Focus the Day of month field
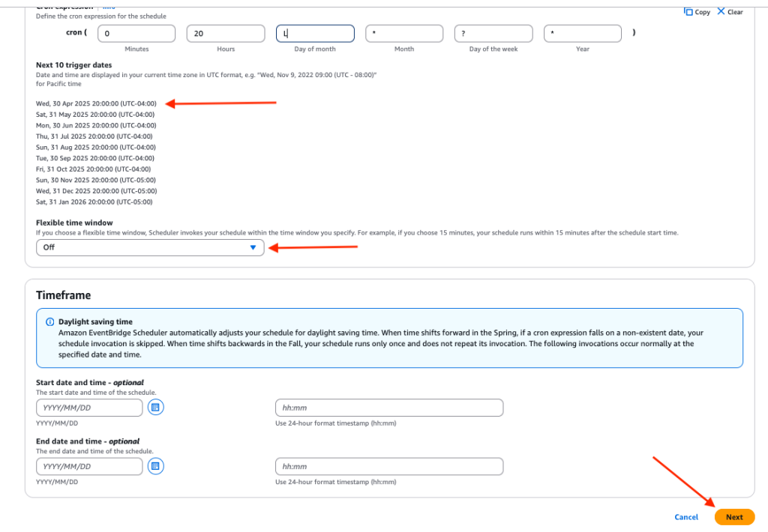Screen dimensions: 768x532 click(315, 33)
